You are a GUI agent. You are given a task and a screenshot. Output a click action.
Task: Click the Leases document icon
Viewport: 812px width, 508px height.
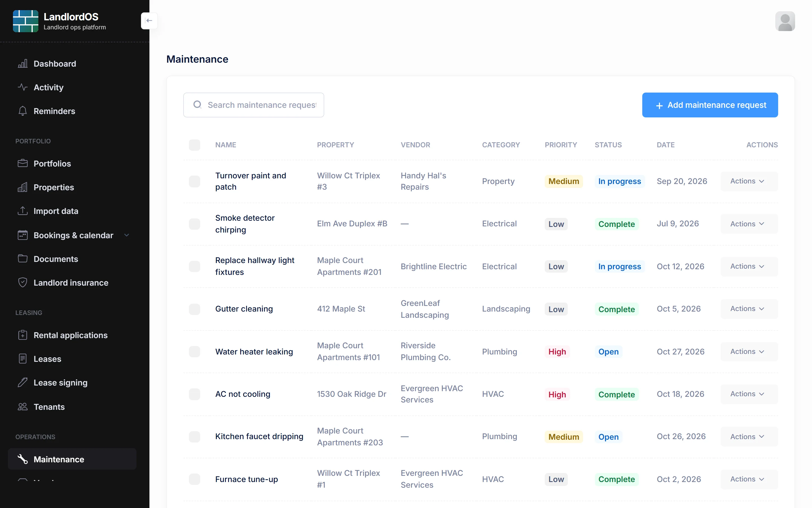click(x=23, y=359)
